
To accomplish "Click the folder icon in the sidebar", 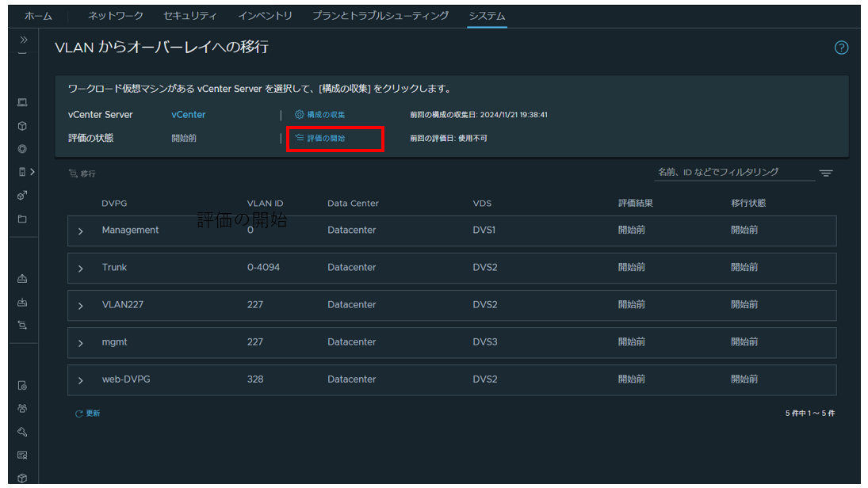I will pyautogui.click(x=22, y=219).
